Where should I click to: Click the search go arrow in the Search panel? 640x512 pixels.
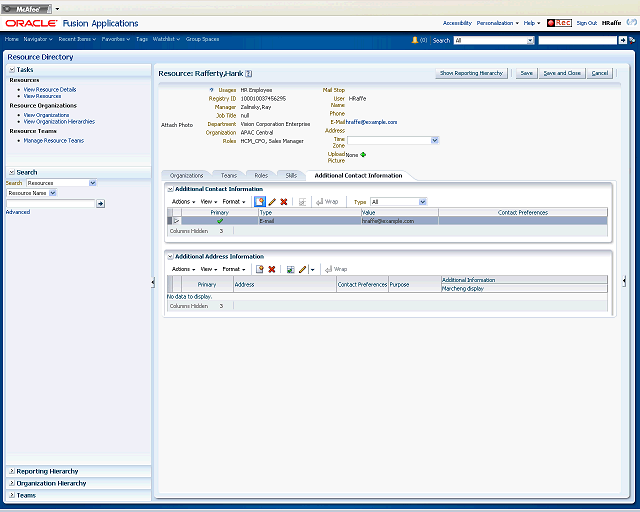pyautogui.click(x=100, y=203)
